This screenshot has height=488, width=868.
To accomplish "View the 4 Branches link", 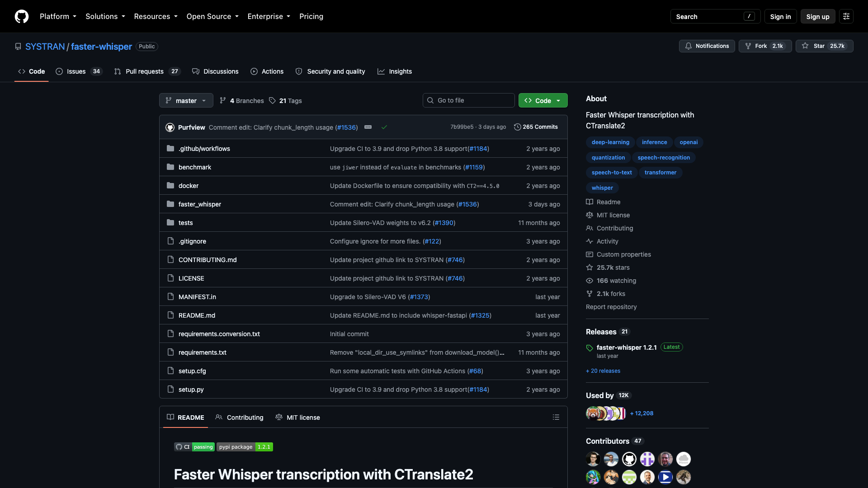I will (242, 101).
